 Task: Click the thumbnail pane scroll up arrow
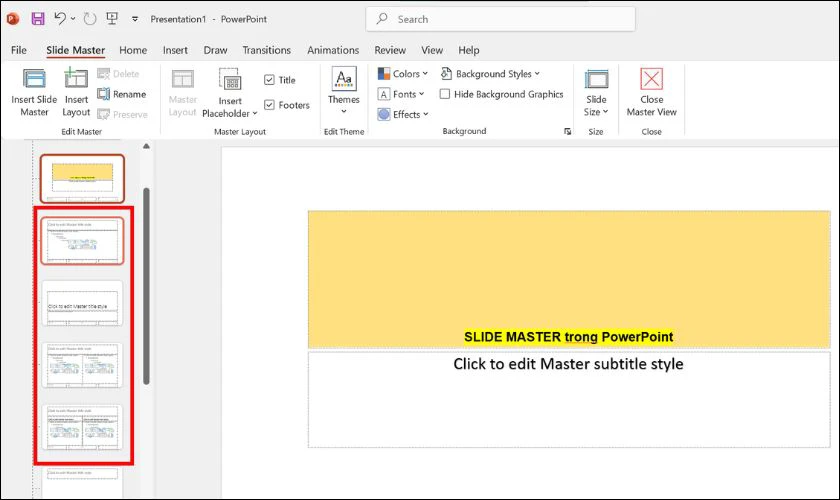[x=146, y=146]
